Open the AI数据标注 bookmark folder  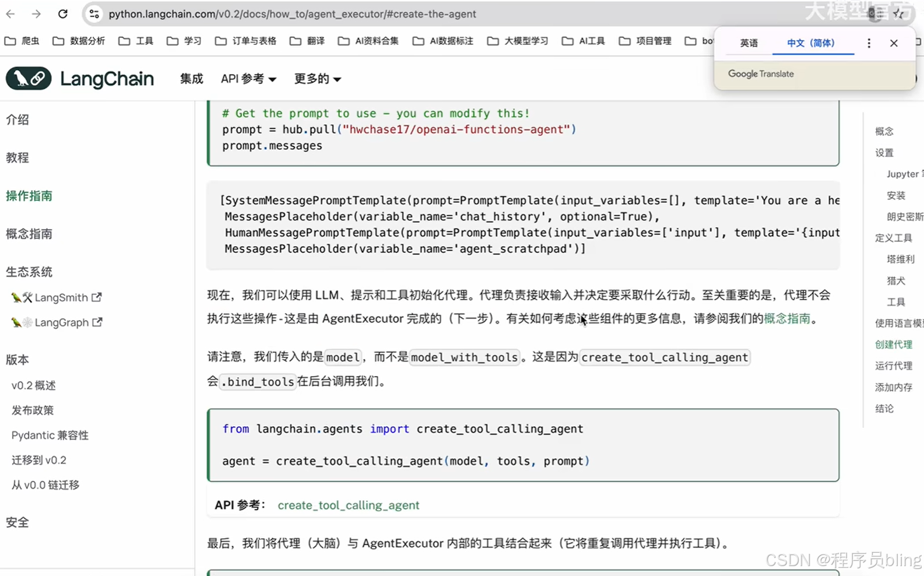(443, 41)
